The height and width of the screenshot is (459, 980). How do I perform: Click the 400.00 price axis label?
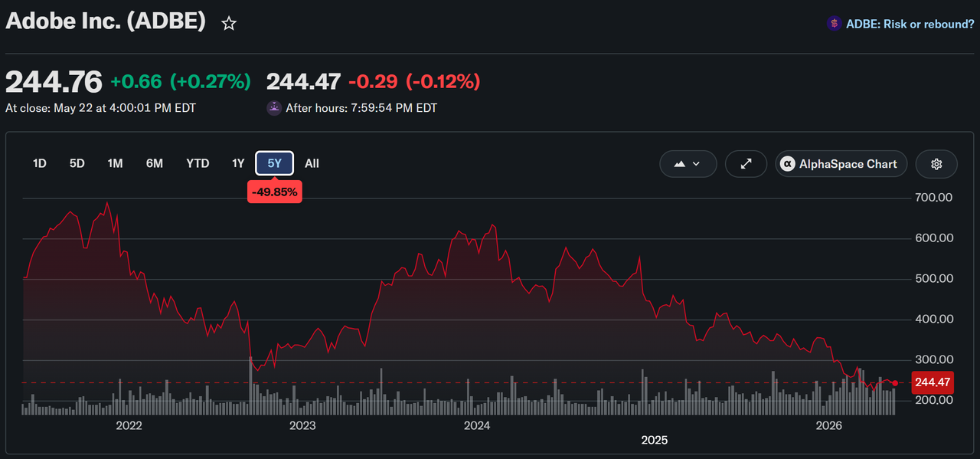(934, 320)
